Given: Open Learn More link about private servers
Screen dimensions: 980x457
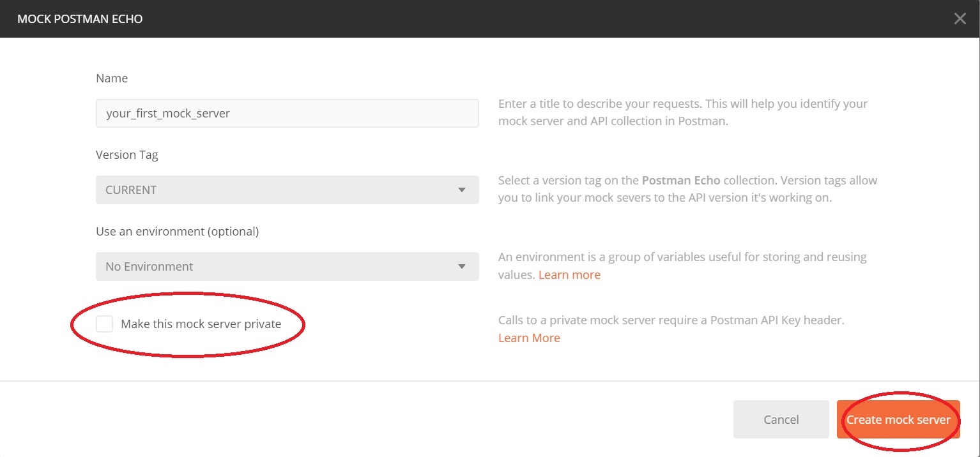Looking at the screenshot, I should (529, 338).
